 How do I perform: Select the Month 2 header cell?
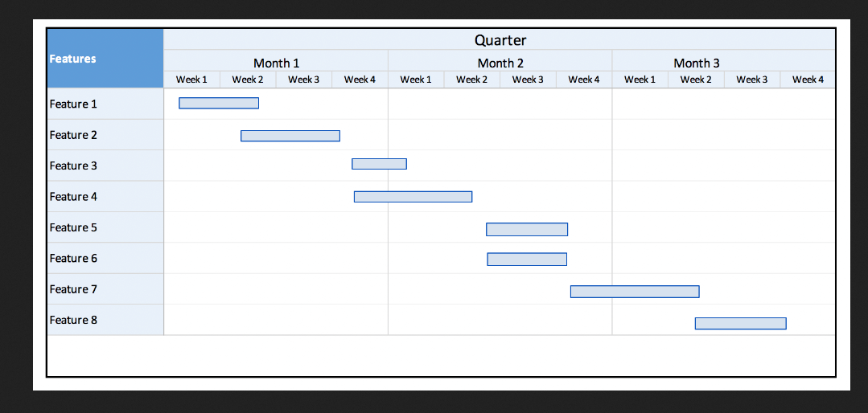[500, 63]
